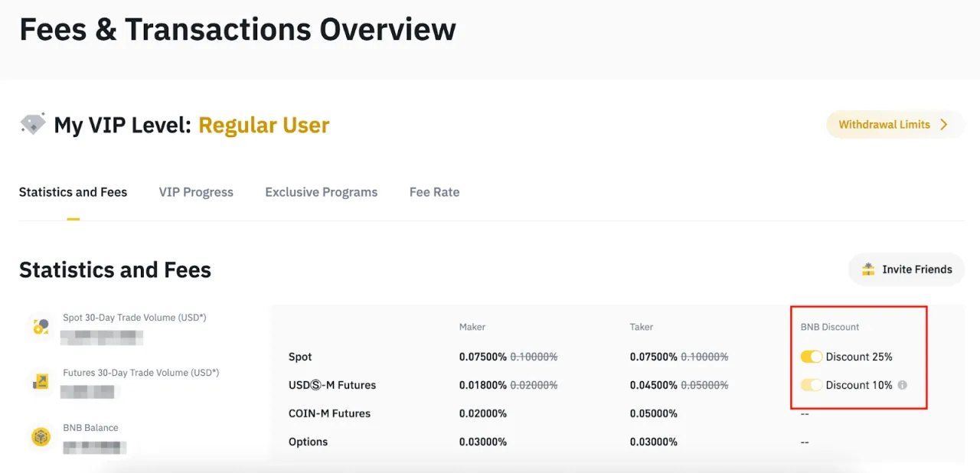The image size is (980, 473).
Task: Open the Exclusive Programs tab
Action: pyautogui.click(x=321, y=192)
